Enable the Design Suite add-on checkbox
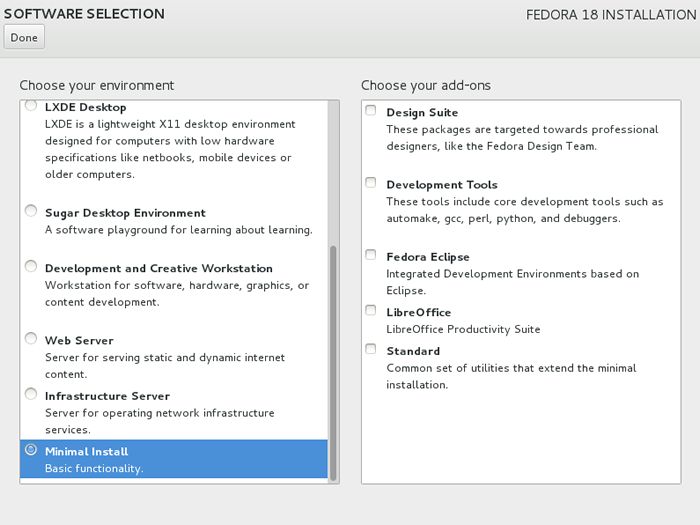 point(371,110)
